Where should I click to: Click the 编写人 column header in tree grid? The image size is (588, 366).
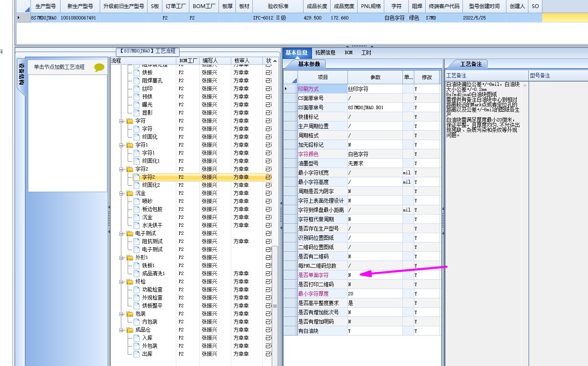click(x=215, y=61)
